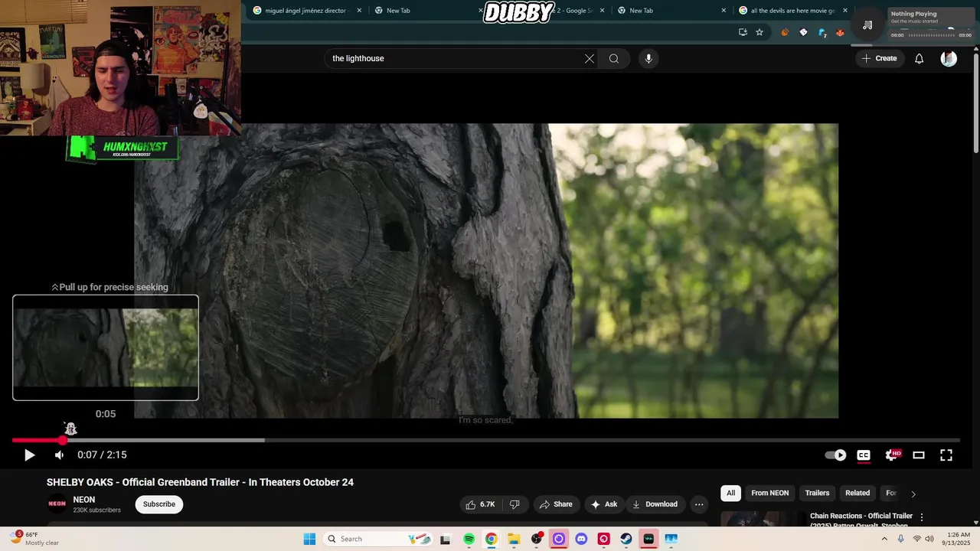
Task: Switch to miguel ángel jiménez director tab
Action: click(x=305, y=11)
